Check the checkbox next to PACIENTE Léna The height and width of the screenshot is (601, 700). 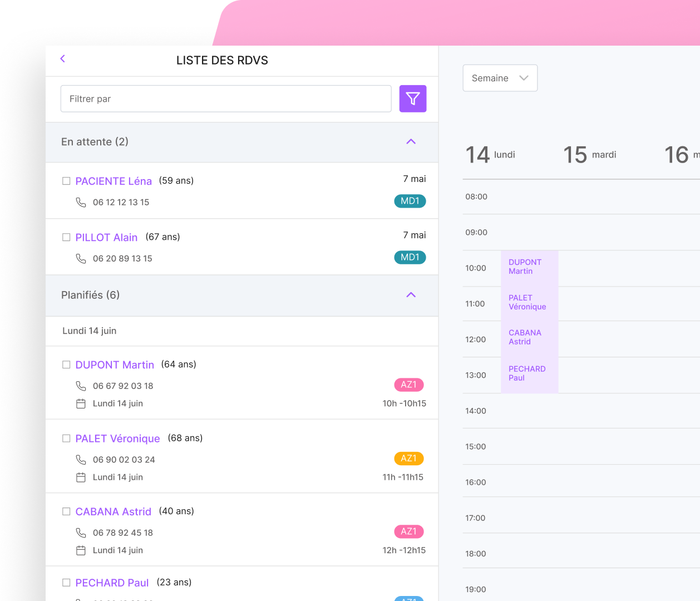[66, 180]
